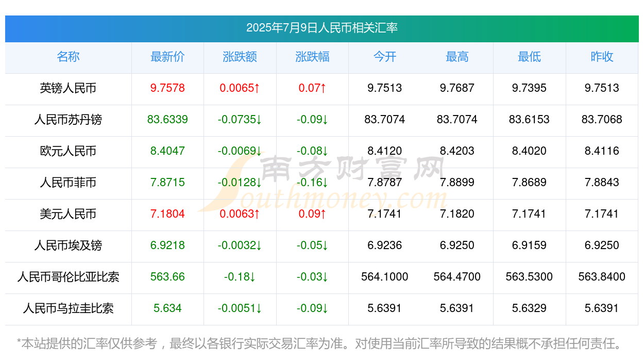Click change amount -0.18↓
The width and height of the screenshot is (644, 360).
tap(240, 277)
